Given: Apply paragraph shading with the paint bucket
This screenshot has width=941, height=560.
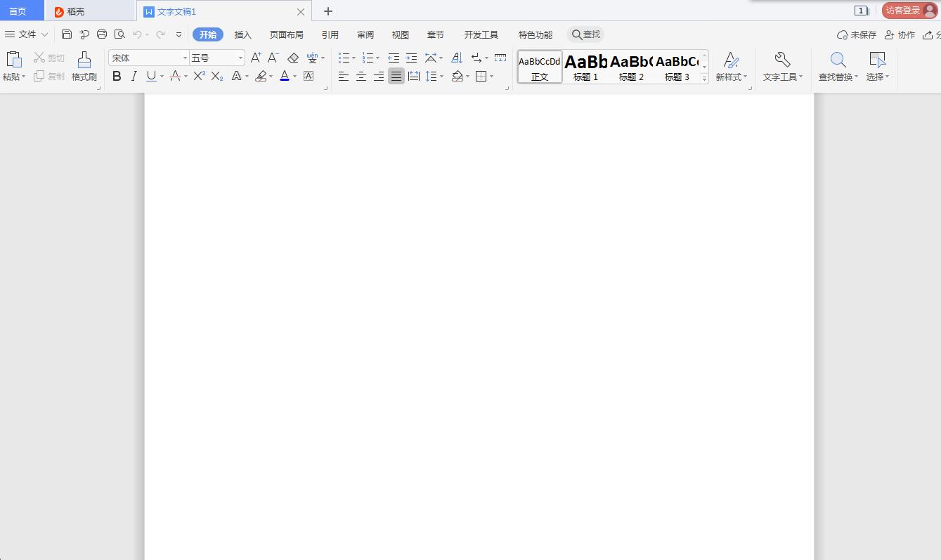Looking at the screenshot, I should (x=457, y=76).
